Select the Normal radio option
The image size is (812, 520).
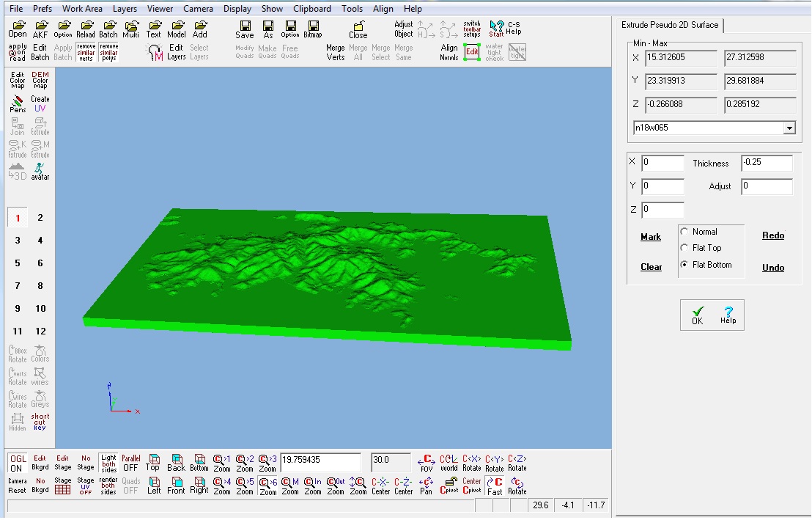tap(684, 232)
